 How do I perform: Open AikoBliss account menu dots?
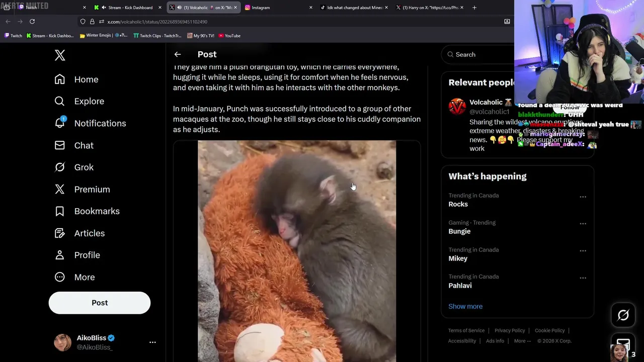pyautogui.click(x=152, y=342)
